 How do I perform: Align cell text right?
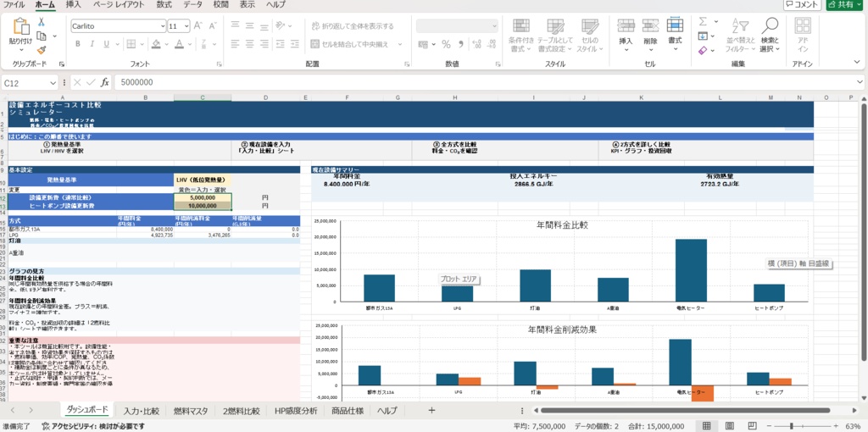tap(264, 44)
